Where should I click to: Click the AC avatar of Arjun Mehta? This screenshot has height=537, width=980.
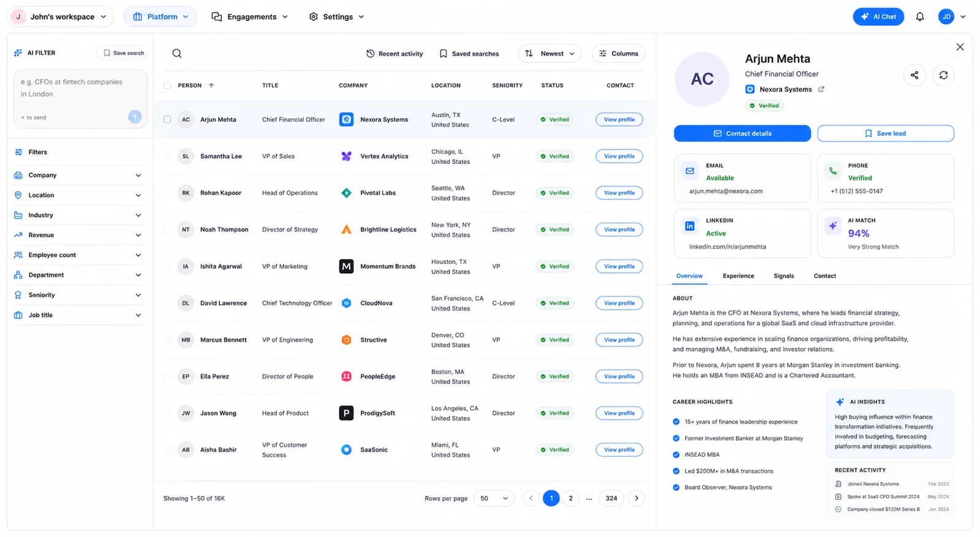point(702,79)
